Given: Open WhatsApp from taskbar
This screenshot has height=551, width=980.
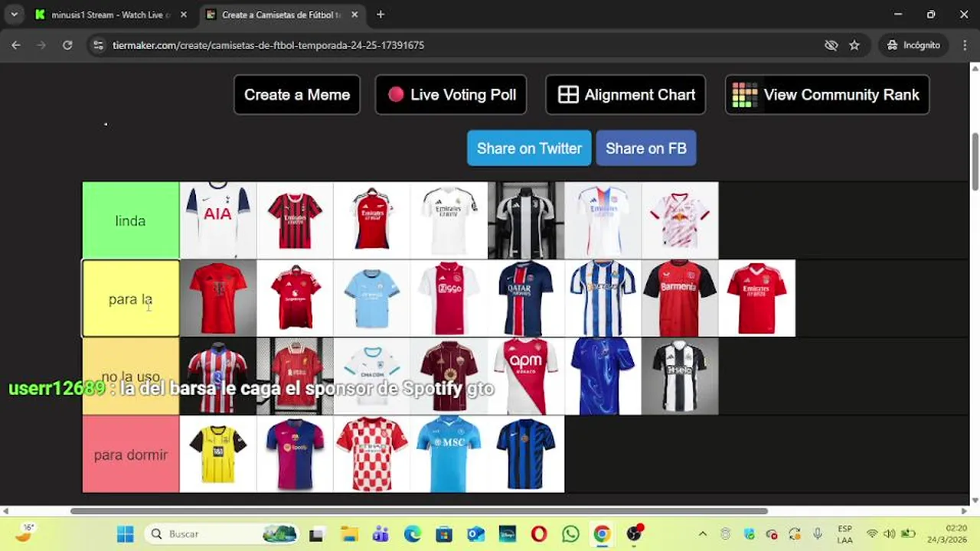Looking at the screenshot, I should coord(570,534).
